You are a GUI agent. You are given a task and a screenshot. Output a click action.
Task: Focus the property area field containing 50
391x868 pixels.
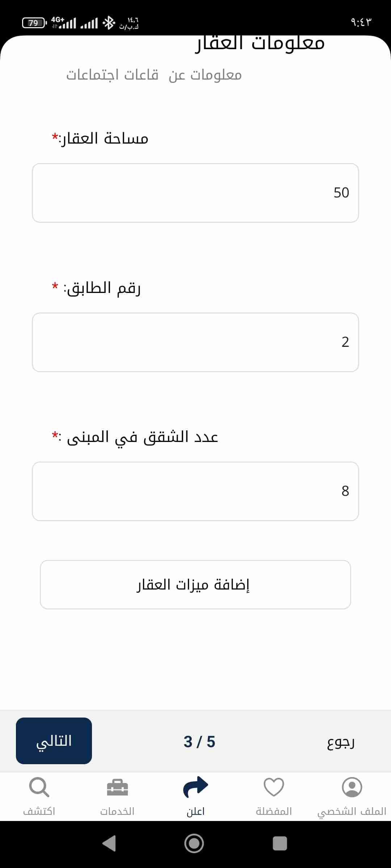pyautogui.click(x=195, y=193)
